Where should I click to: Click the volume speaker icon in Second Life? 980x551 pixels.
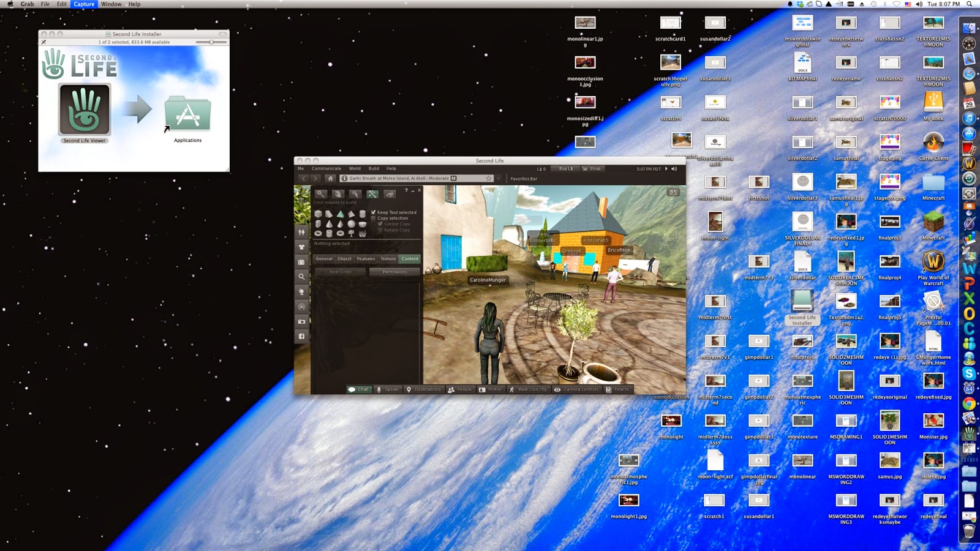click(x=674, y=168)
